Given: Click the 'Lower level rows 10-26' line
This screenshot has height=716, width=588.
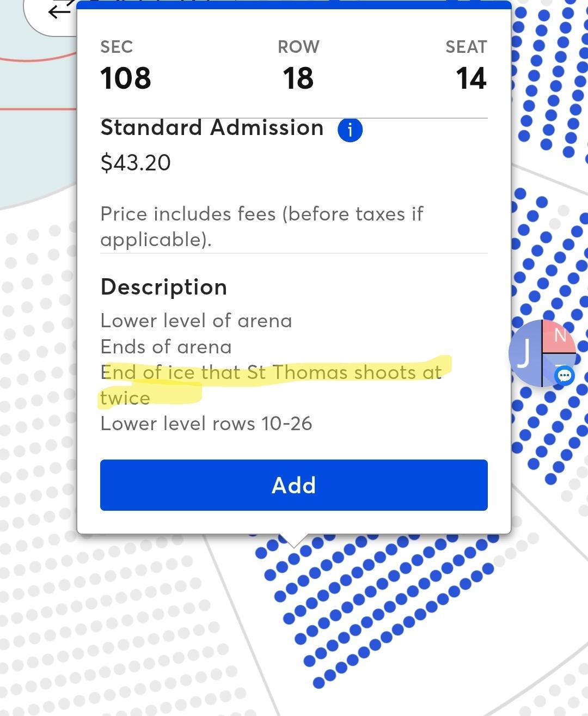Looking at the screenshot, I should coord(206,424).
